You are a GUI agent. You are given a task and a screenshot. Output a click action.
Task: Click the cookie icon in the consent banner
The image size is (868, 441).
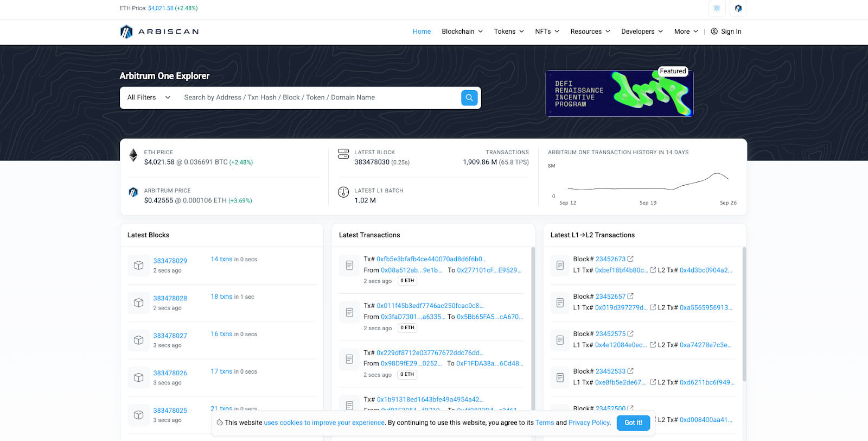[220, 423]
